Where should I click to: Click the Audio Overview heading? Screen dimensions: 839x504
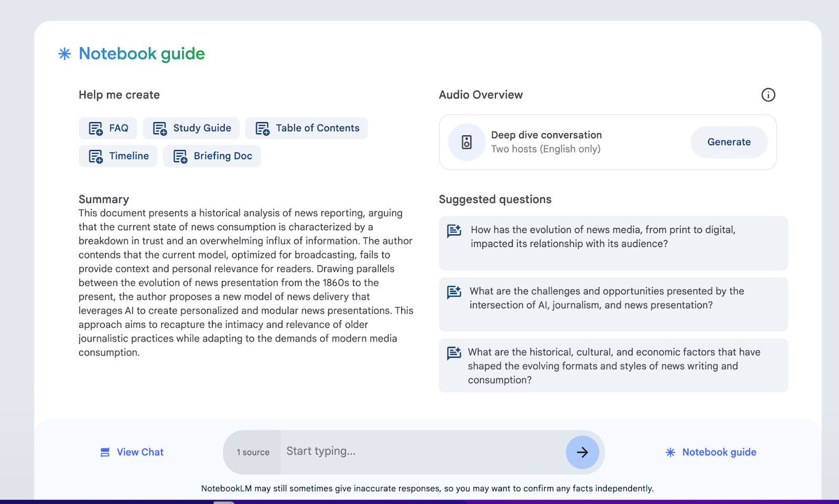[481, 95]
